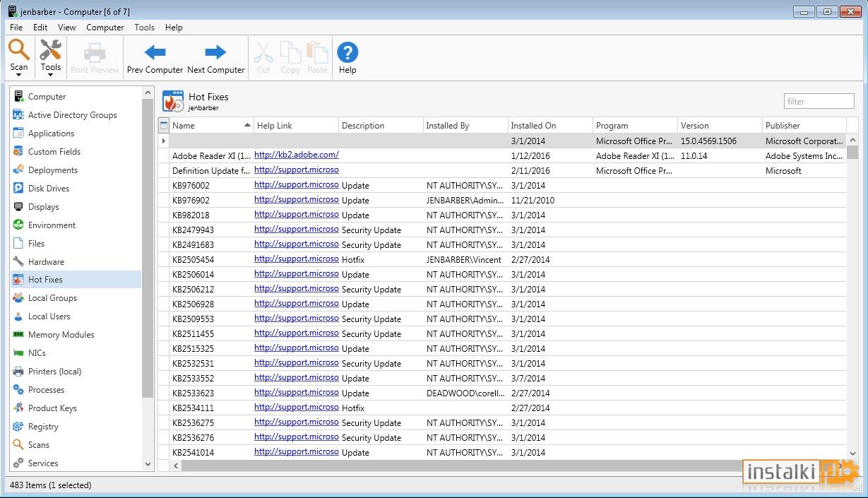Open the File menu
Screen dimensions: 868x498
pyautogui.click(x=16, y=28)
